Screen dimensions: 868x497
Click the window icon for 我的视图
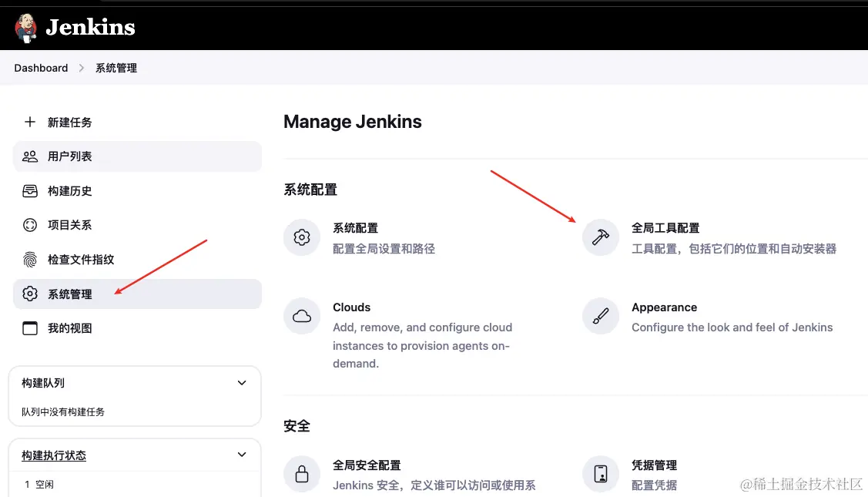pos(30,328)
